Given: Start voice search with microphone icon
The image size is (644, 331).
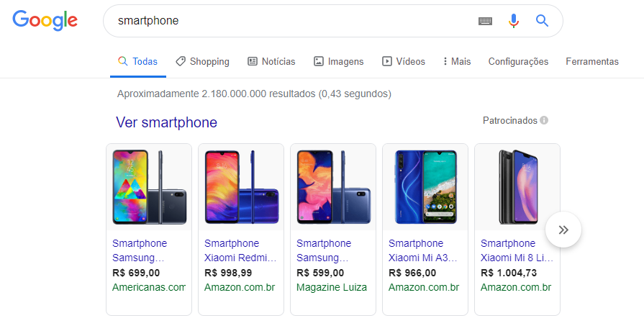Looking at the screenshot, I should click(514, 21).
